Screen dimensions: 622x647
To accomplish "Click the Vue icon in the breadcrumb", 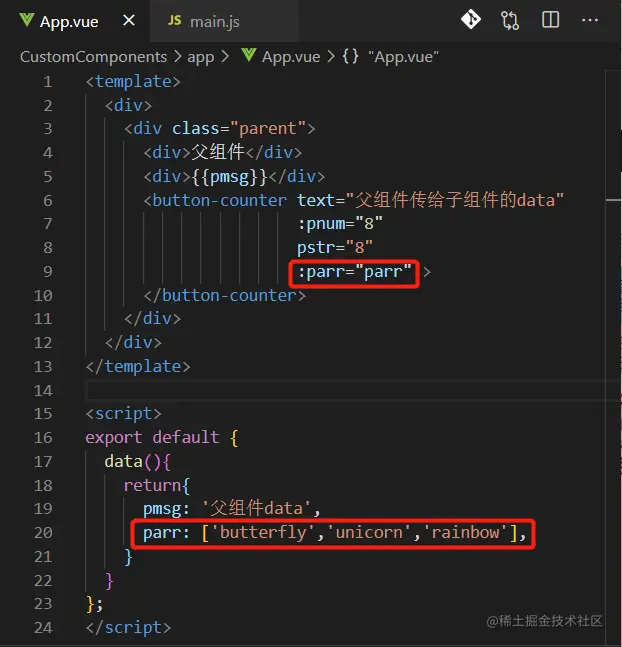I will (x=249, y=55).
